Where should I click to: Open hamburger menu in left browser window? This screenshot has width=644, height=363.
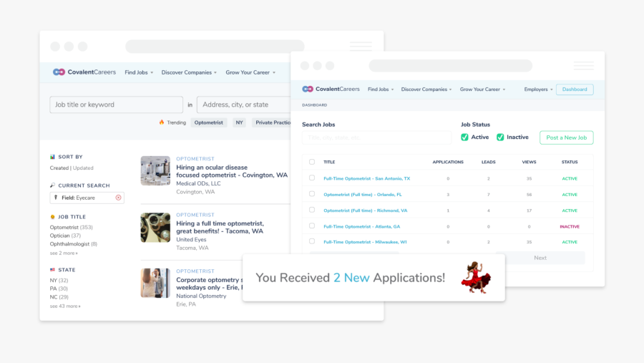point(361,47)
